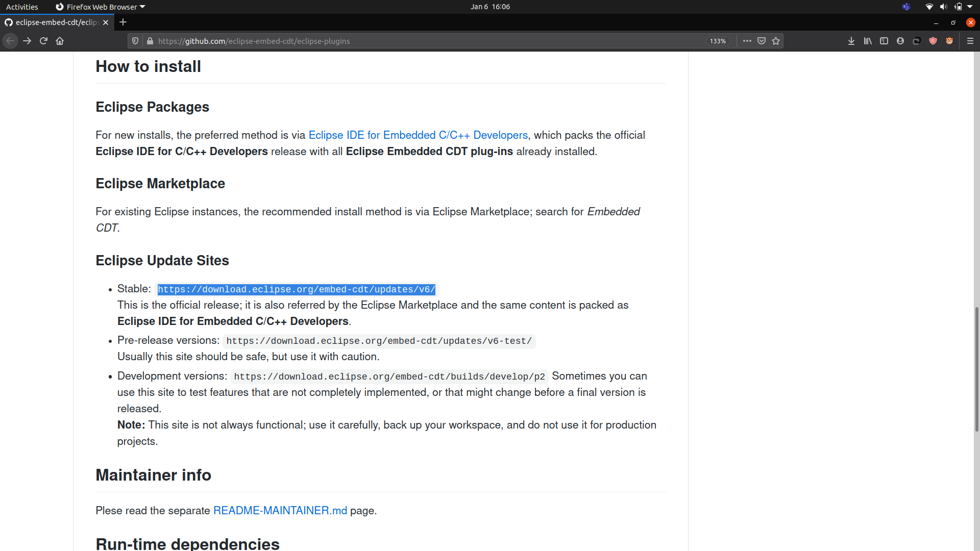Toggle the sidebar view icon
The width and height of the screenshot is (980, 551).
click(x=884, y=41)
